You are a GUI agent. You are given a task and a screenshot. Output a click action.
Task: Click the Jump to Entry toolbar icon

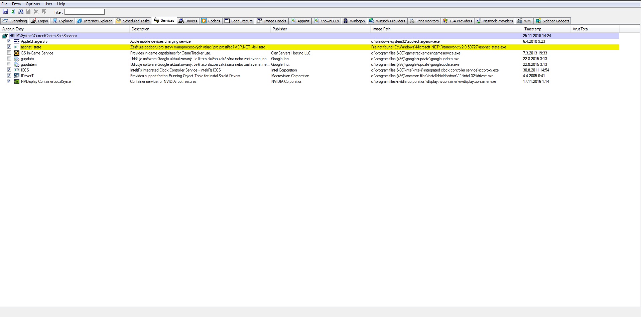(44, 12)
